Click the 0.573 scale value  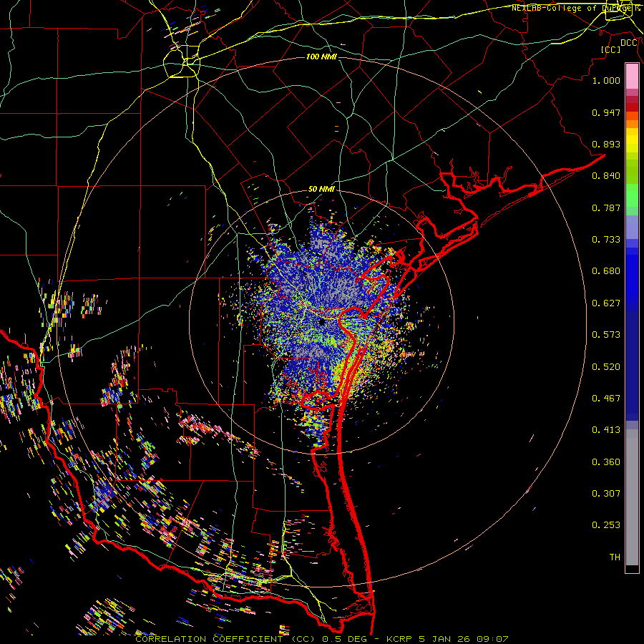point(606,335)
